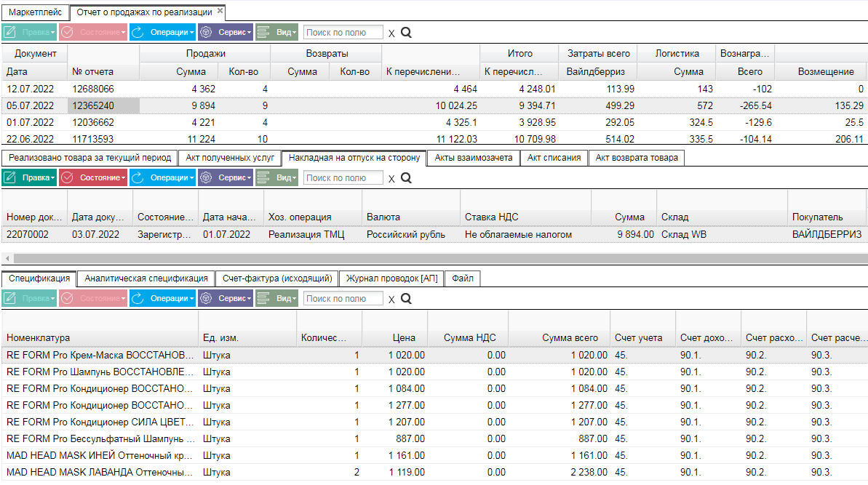
Task: Open Акт возврата товара tab
Action: click(x=637, y=158)
